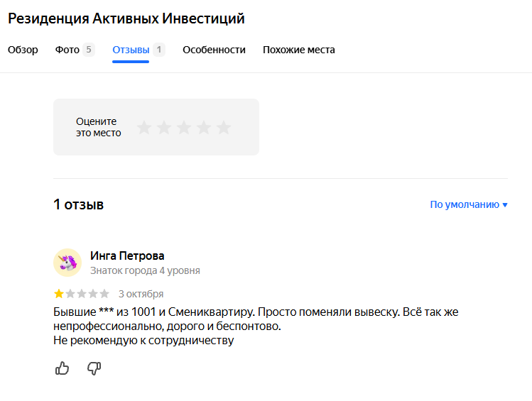This screenshot has width=532, height=401.
Task: Open the Похожие места tab
Action: (x=298, y=50)
